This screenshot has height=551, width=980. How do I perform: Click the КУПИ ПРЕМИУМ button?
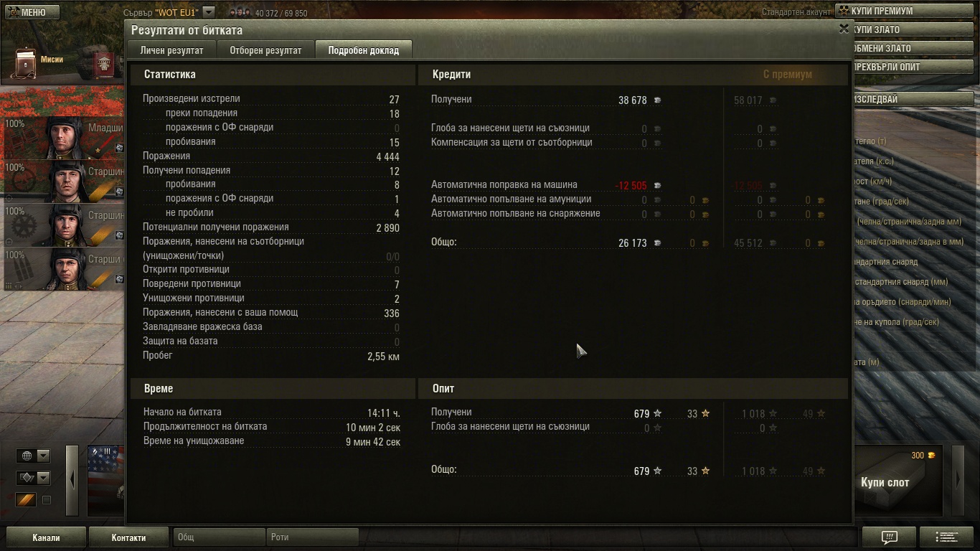(907, 11)
